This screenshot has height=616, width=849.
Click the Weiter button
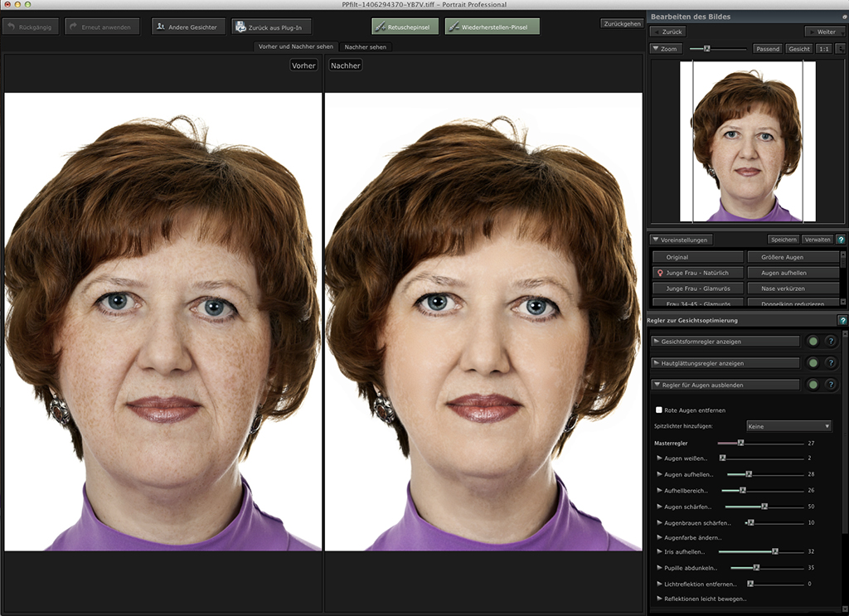pyautogui.click(x=825, y=32)
